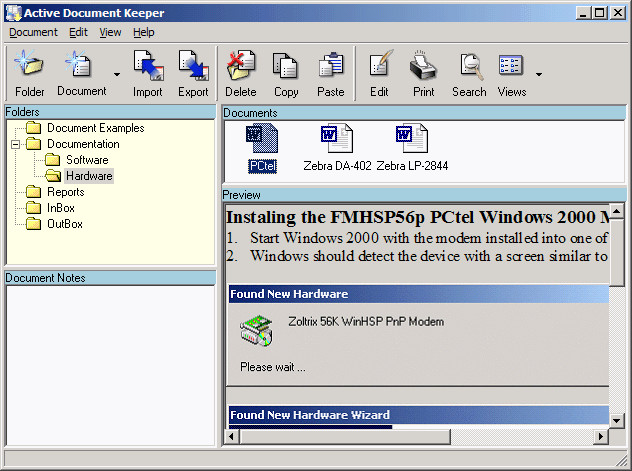The height and width of the screenshot is (471, 632).
Task: Create a new Document via toolbar
Action: pyautogui.click(x=81, y=73)
